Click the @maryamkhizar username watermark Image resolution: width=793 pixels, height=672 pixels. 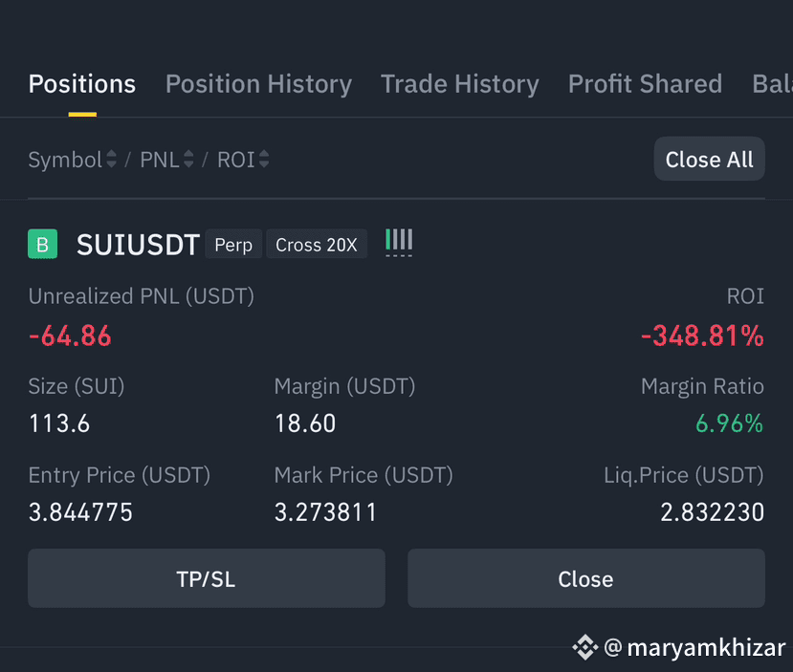click(x=694, y=648)
